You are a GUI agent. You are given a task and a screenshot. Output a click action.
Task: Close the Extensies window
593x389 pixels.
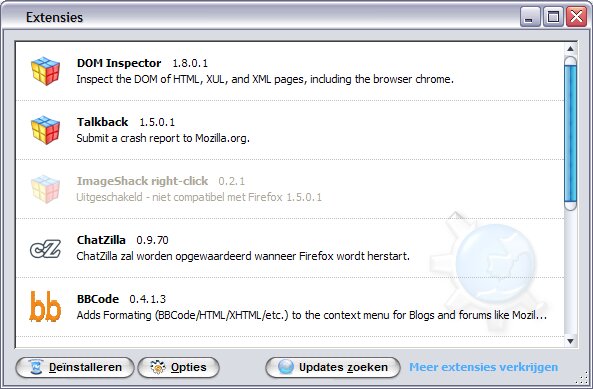click(576, 17)
